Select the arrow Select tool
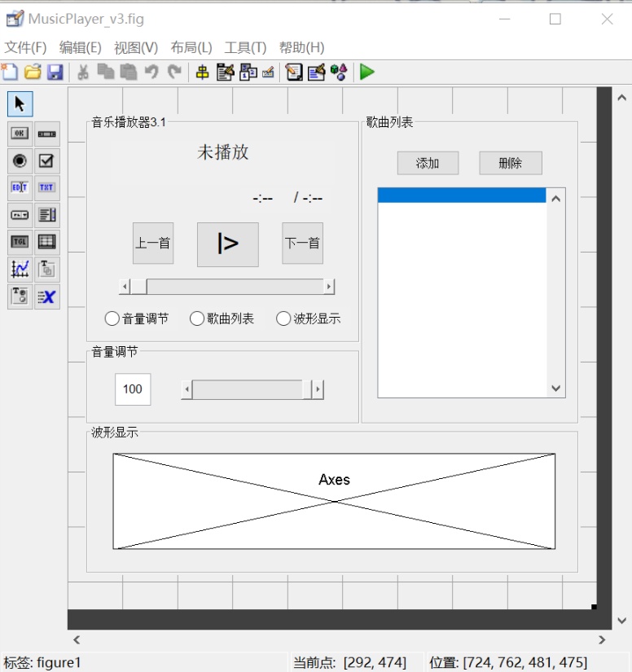This screenshot has width=632, height=672. pos(20,103)
